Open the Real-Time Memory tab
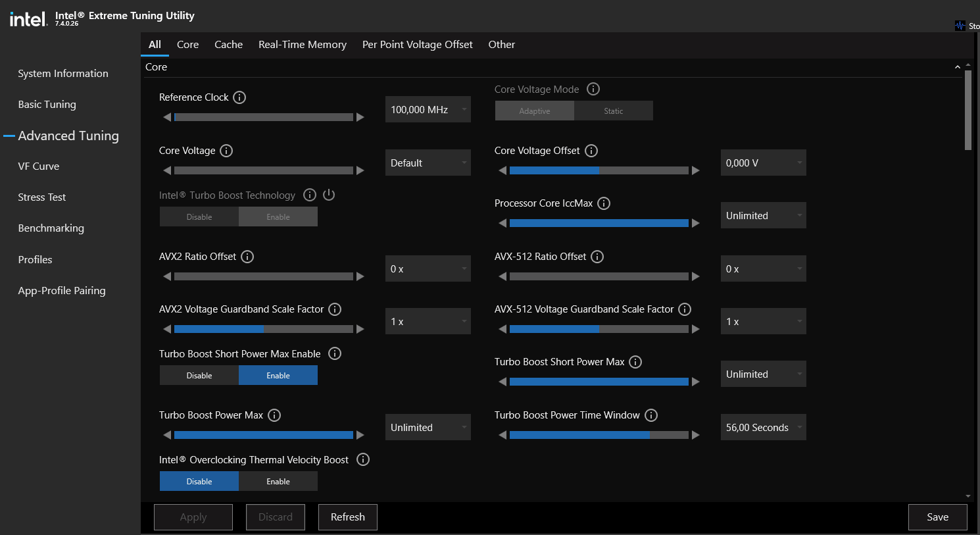 pyautogui.click(x=303, y=44)
